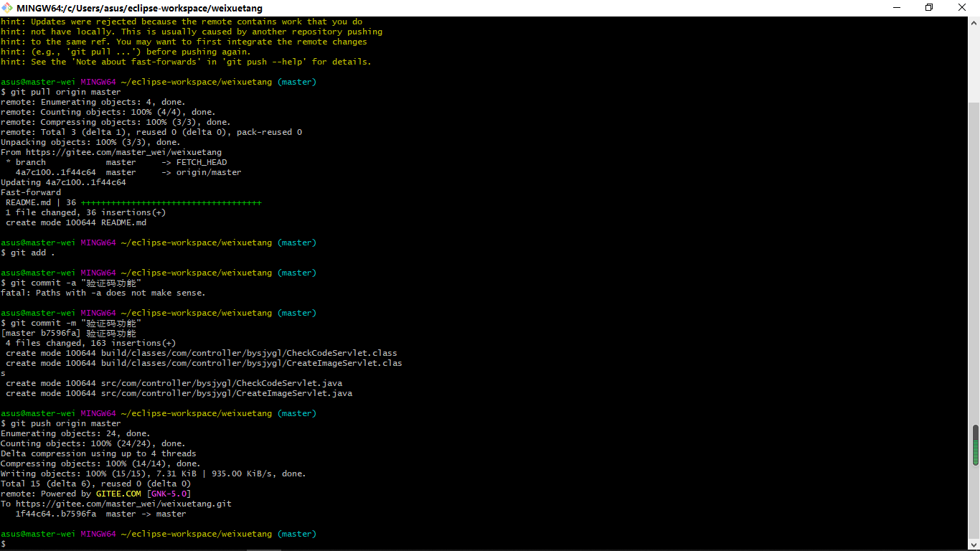Click 'remote: Counting objects: 100% (4/4)' line

tap(108, 112)
